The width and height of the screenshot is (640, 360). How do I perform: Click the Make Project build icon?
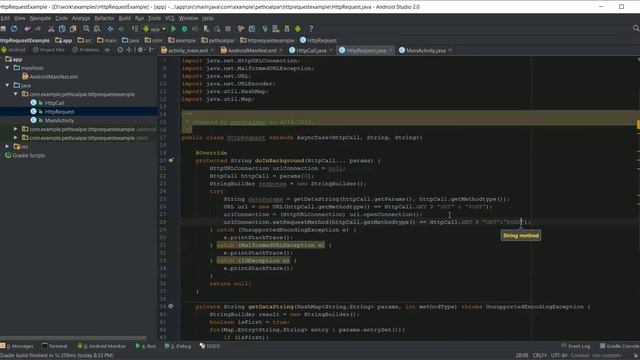pos(135,29)
